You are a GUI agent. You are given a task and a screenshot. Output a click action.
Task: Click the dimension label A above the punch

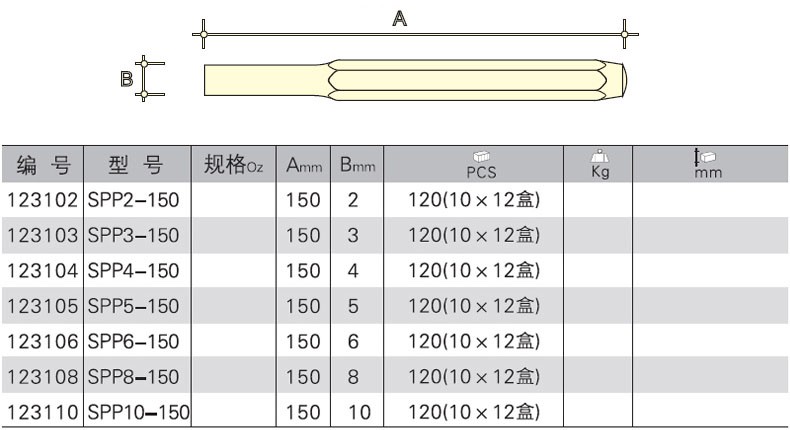coord(398,18)
